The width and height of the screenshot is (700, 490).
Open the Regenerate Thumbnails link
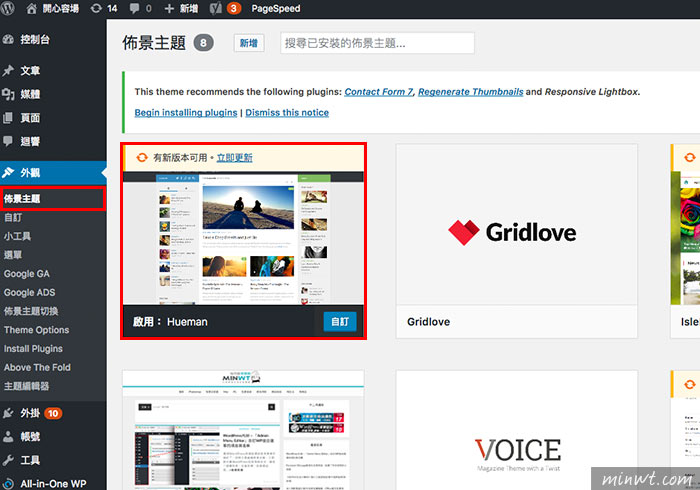coord(471,91)
